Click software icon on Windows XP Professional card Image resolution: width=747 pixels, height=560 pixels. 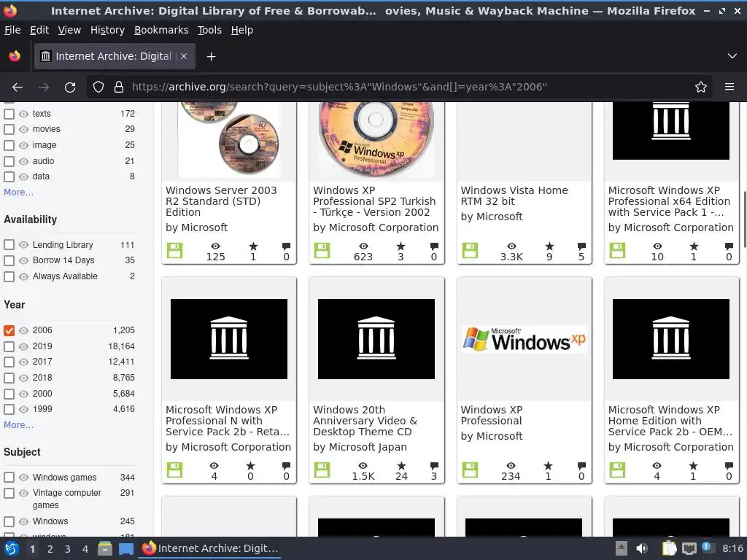[470, 470]
